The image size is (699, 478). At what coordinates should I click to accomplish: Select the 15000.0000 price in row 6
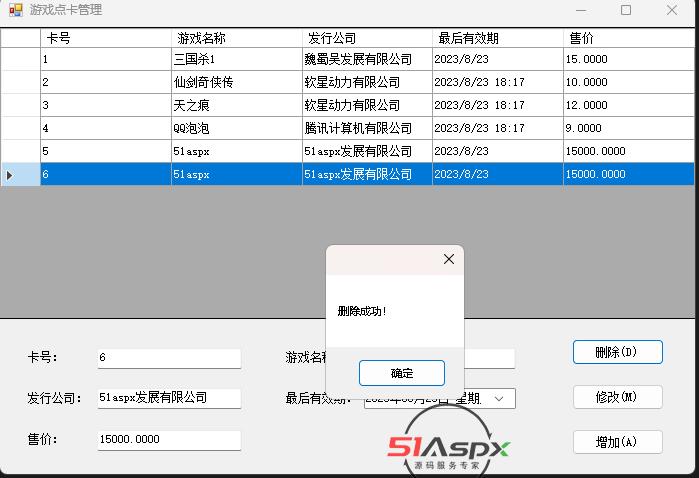(629, 174)
